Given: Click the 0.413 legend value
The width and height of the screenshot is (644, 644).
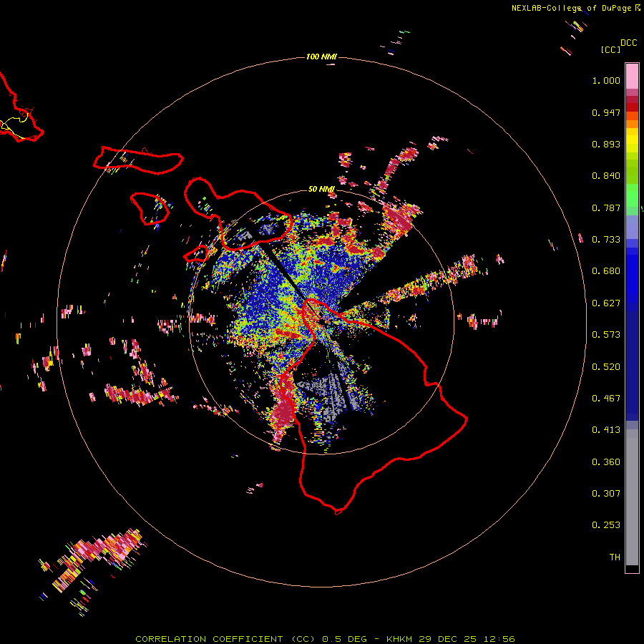Looking at the screenshot, I should click(x=606, y=430).
